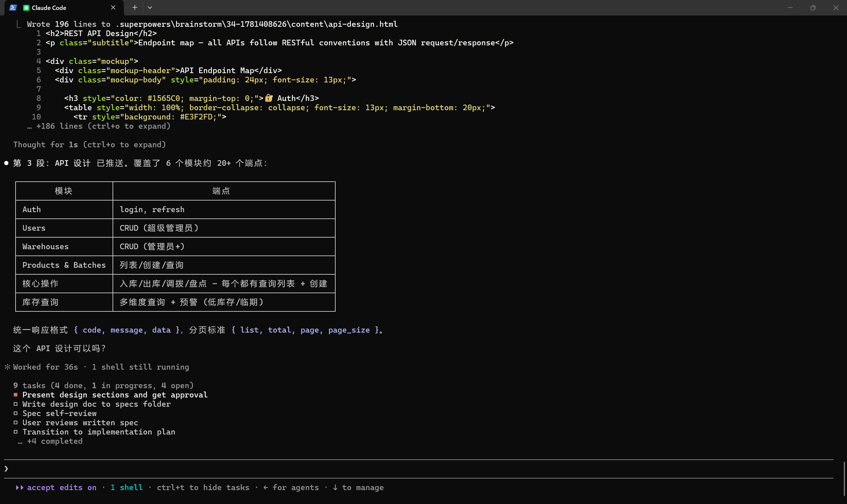Click the '← for agents' hint
Image resolution: width=847 pixels, height=504 pixels.
(291, 487)
